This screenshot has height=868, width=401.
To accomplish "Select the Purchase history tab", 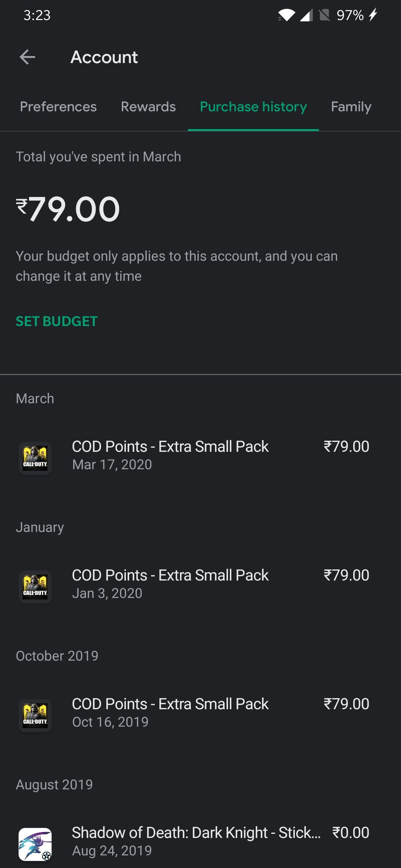I will point(253,107).
